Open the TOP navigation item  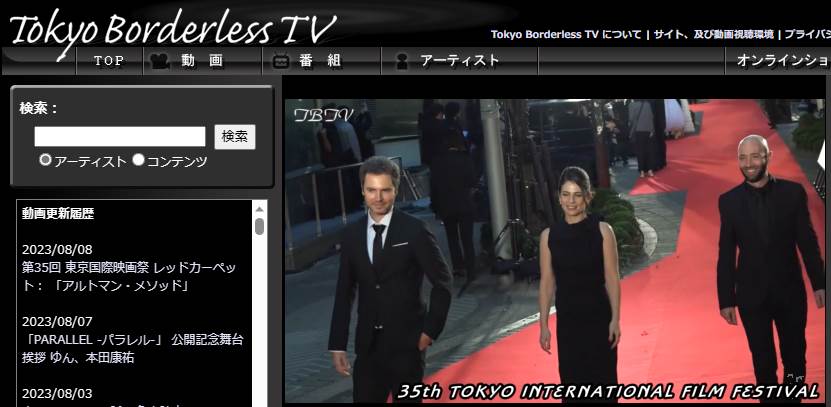pyautogui.click(x=109, y=61)
